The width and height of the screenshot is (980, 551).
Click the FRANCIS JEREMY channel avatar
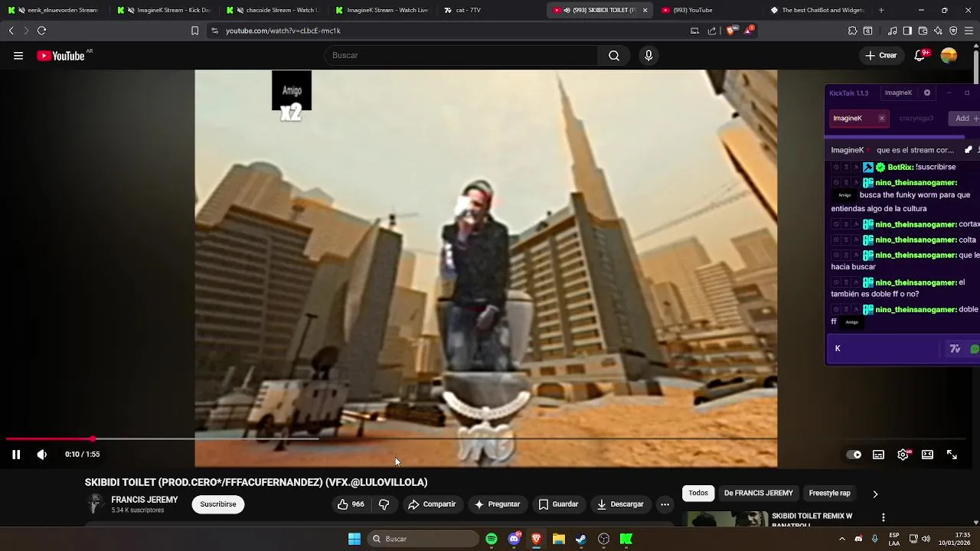click(x=95, y=504)
